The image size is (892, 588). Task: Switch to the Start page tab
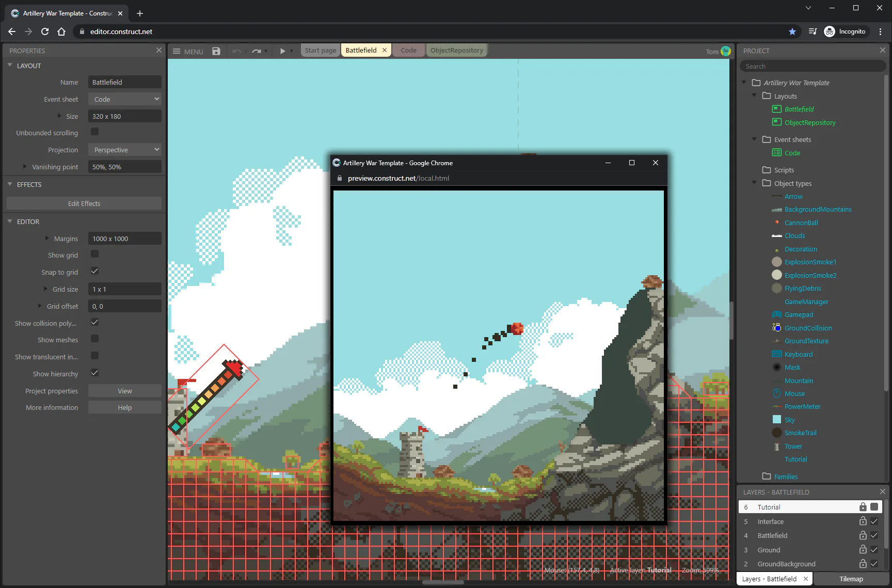320,50
